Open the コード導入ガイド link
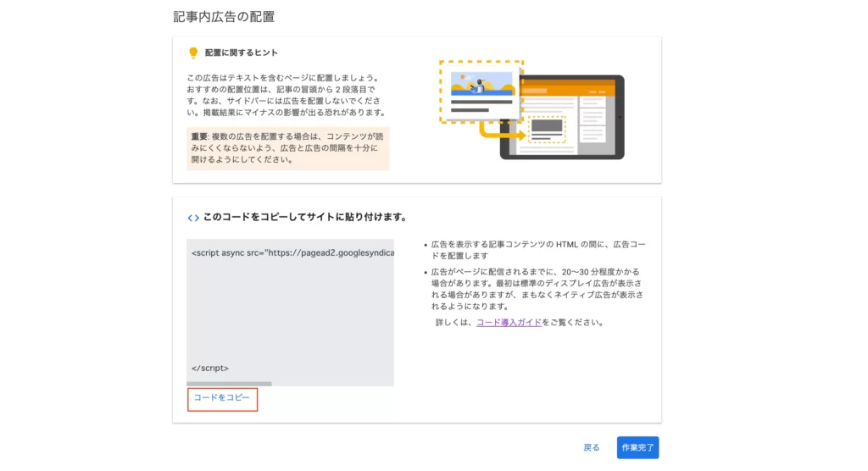Image resolution: width=868 pixels, height=471 pixels. tap(509, 322)
